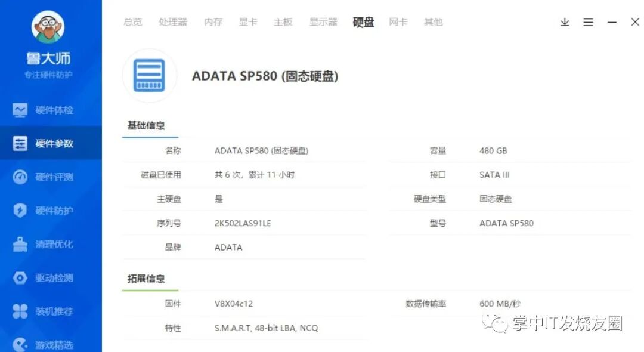
Task: Click the capacity value 480 GB
Action: [x=493, y=151]
